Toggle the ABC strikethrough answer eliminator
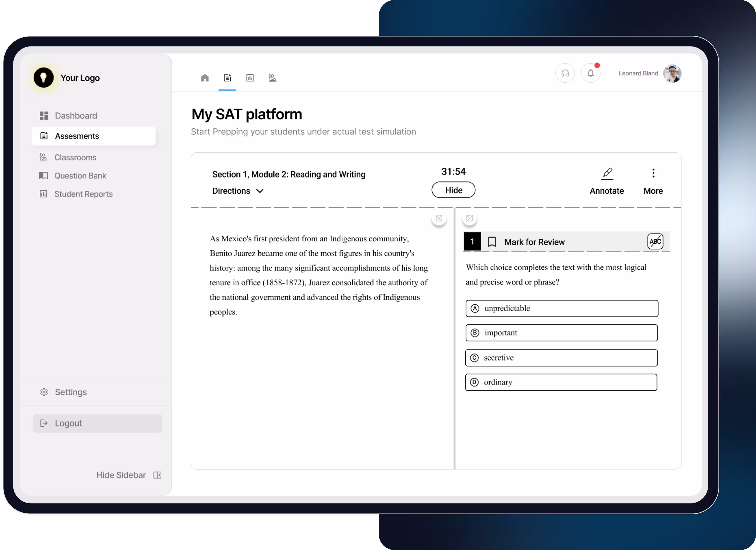 point(655,241)
